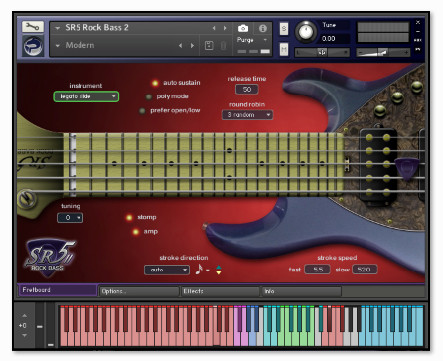Solo the instrument with S button

[284, 29]
